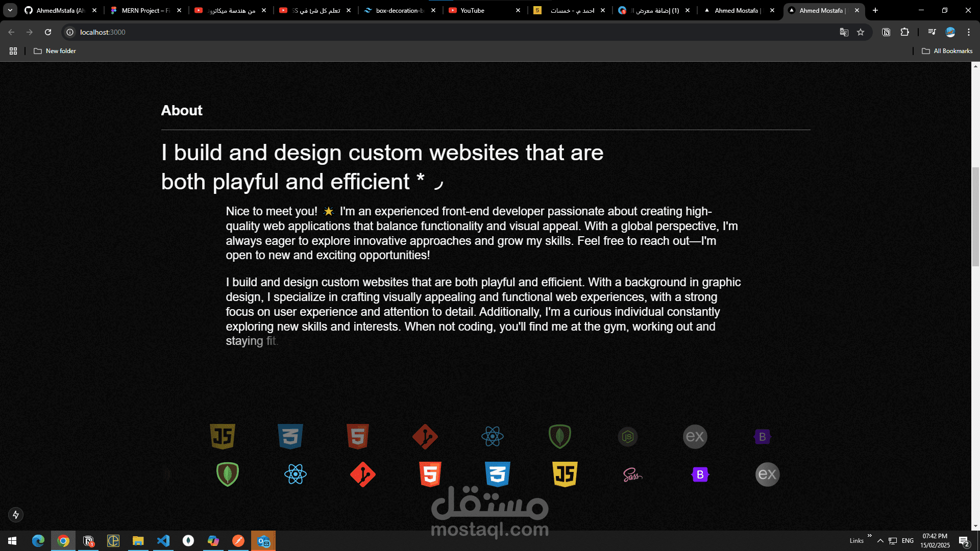Viewport: 980px width, 551px height.
Task: Click the React atom icon in top row
Action: (492, 437)
